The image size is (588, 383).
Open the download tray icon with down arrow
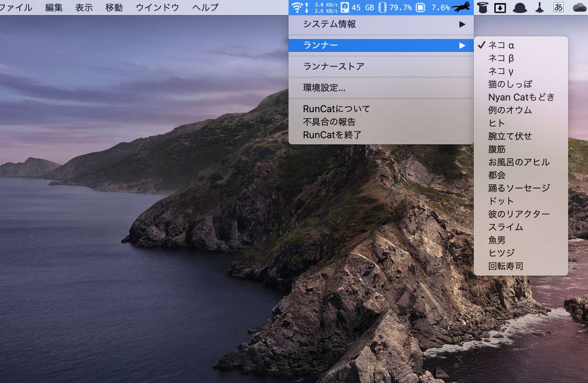500,8
